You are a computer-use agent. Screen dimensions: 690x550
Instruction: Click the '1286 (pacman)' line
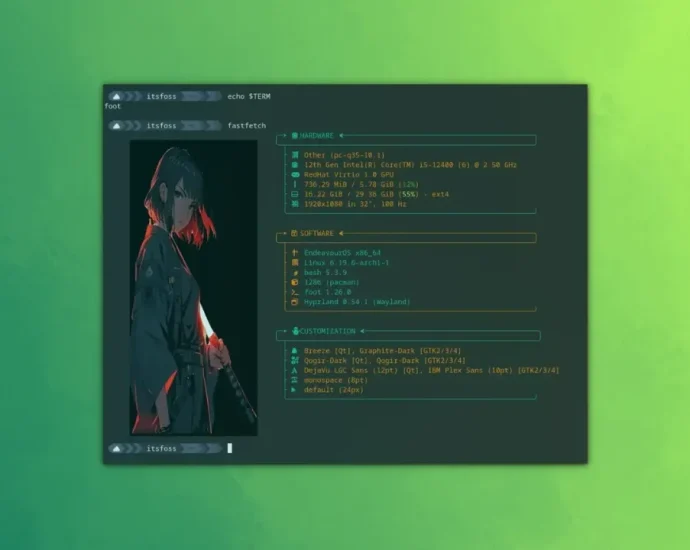point(332,282)
